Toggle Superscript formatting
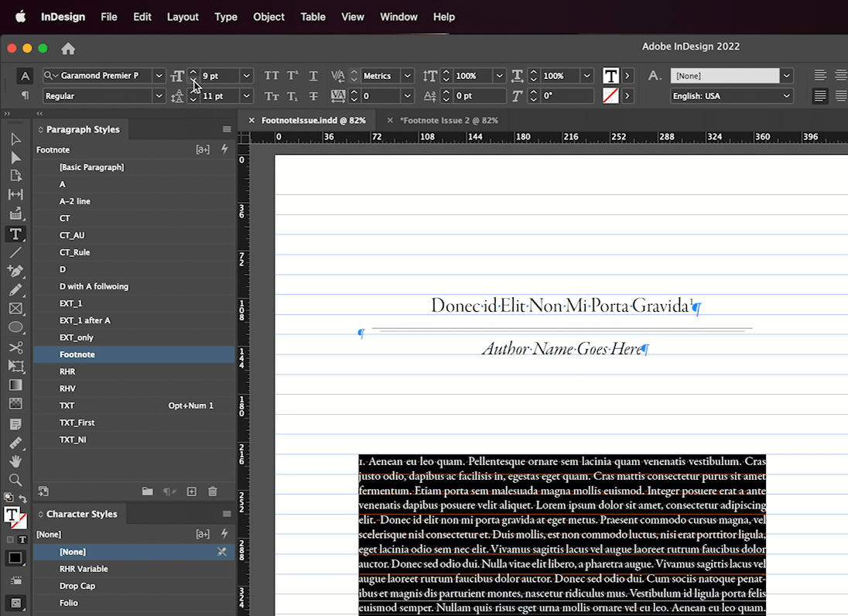The height and width of the screenshot is (616, 848). (x=292, y=76)
